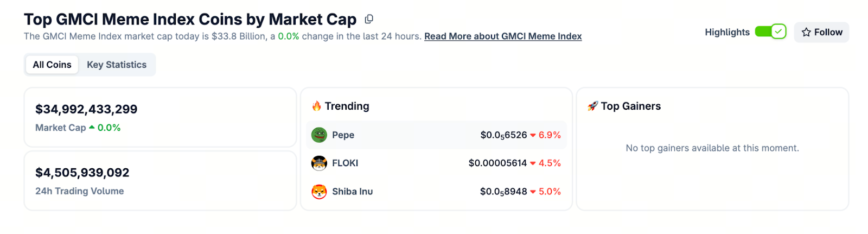868x234 pixels.
Task: Follow the GMCI Meme Index
Action: coord(821,32)
